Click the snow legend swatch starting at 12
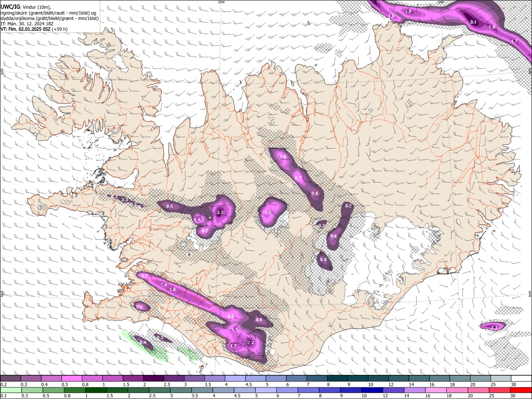The width and height of the screenshot is (532, 399). point(398,379)
